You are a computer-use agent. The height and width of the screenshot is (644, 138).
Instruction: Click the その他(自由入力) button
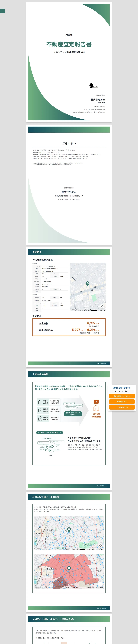[x=122, y=407]
